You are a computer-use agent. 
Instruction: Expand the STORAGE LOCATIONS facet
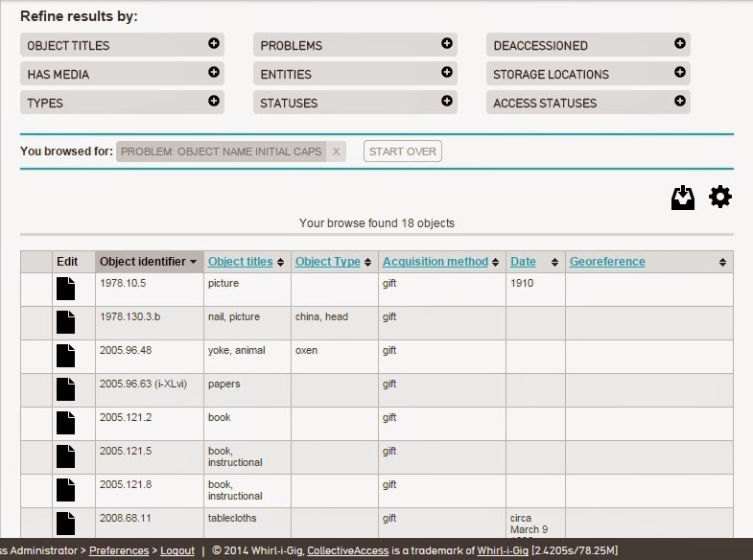[679, 73]
